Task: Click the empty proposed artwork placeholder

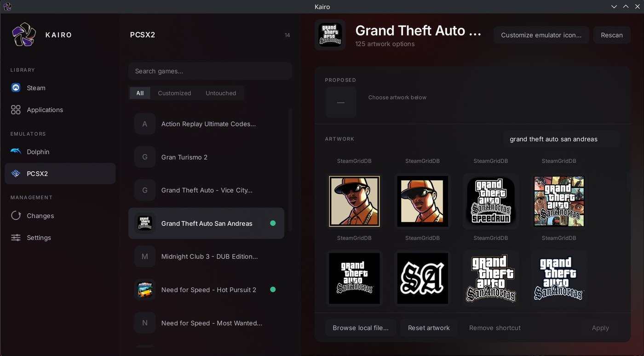Action: 341,102
